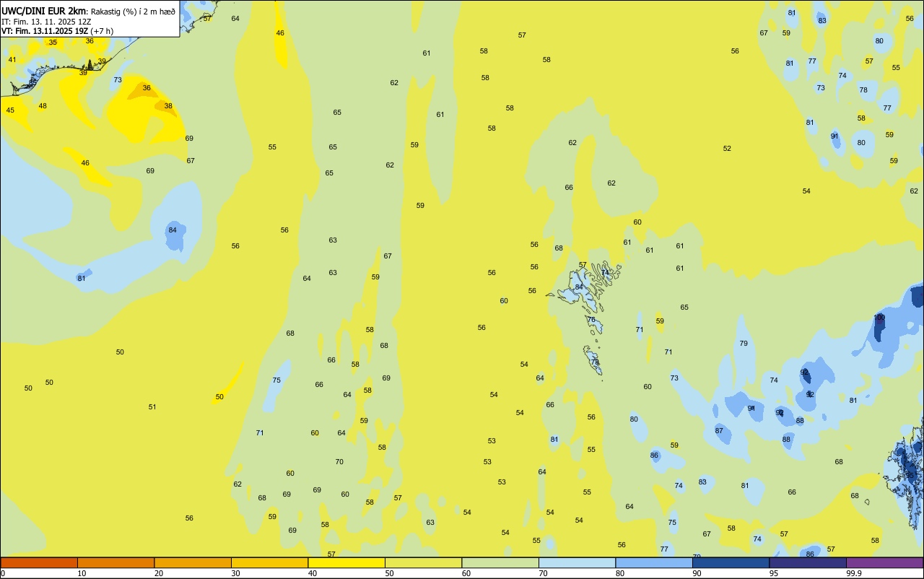
Task: Click the "51" humidity value on the map
Action: point(152,407)
